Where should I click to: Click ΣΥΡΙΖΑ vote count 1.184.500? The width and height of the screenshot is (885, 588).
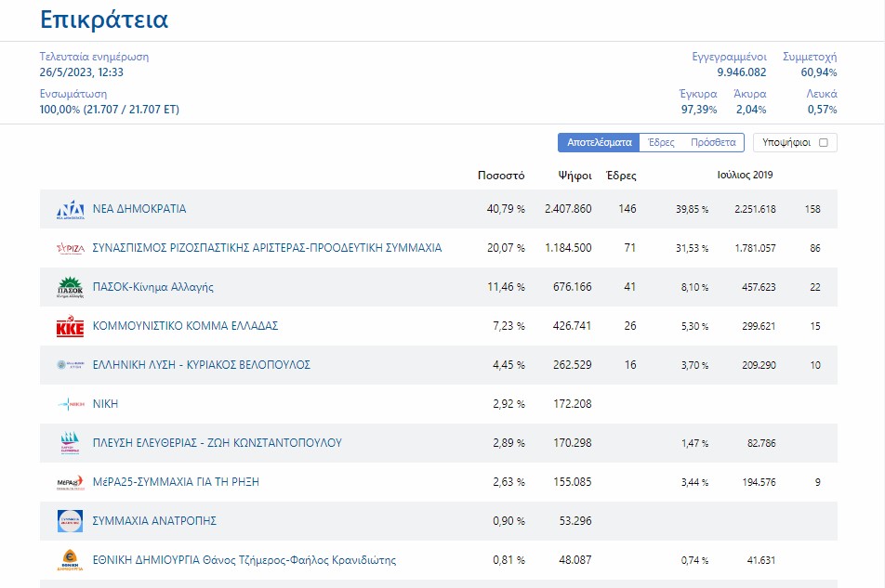tap(568, 247)
